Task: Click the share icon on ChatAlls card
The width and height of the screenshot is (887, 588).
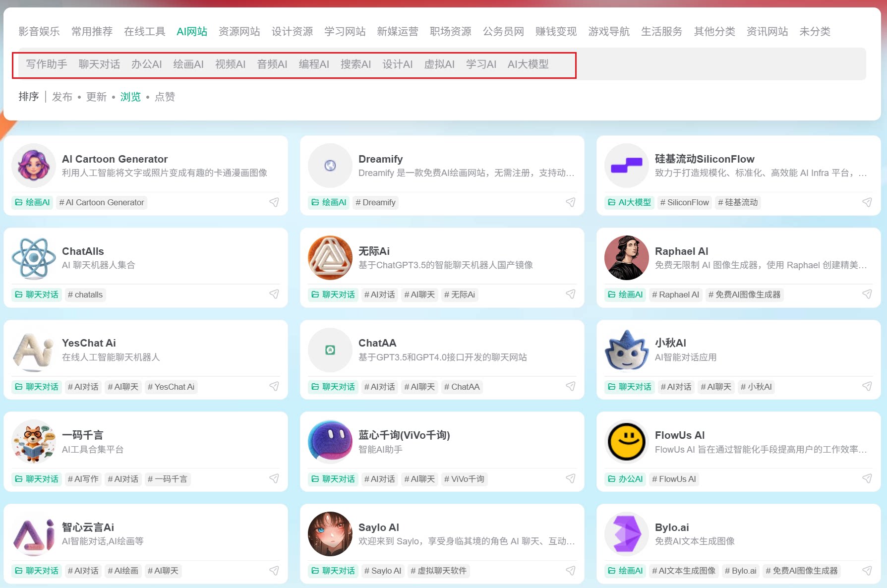Action: tap(274, 294)
